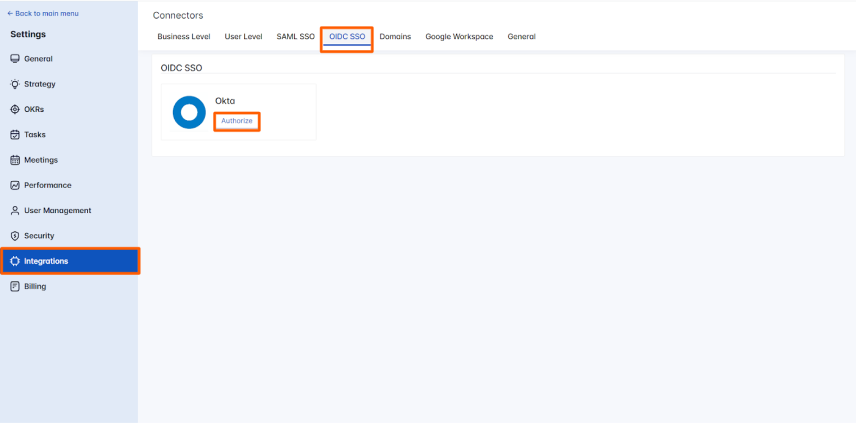Screen dimensions: 856x423
Task: Click the Settings sidebar heading
Action: click(28, 34)
